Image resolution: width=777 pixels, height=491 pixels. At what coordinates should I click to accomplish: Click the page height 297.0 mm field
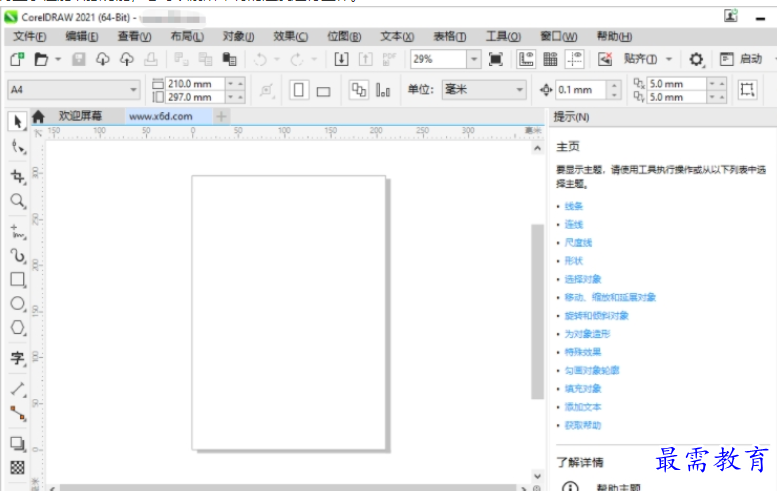click(x=196, y=97)
